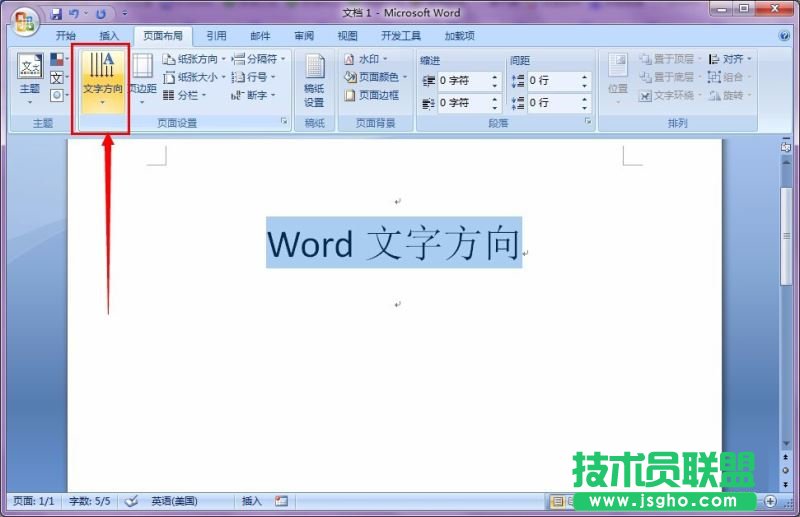Open Word Help question mark
Viewport: 800px width, 517px height.
click(x=785, y=36)
